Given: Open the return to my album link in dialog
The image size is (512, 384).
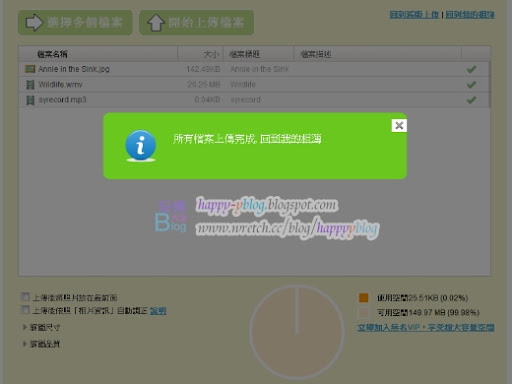Looking at the screenshot, I should (290, 138).
